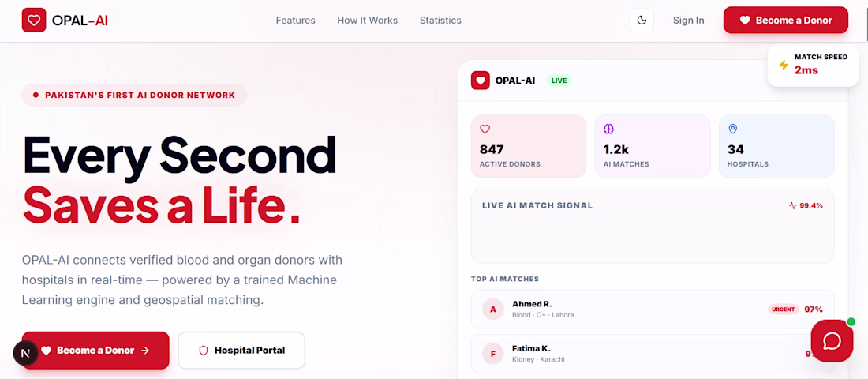Click the 97% match score
Viewport: 868px width, 379px height.
click(x=814, y=310)
